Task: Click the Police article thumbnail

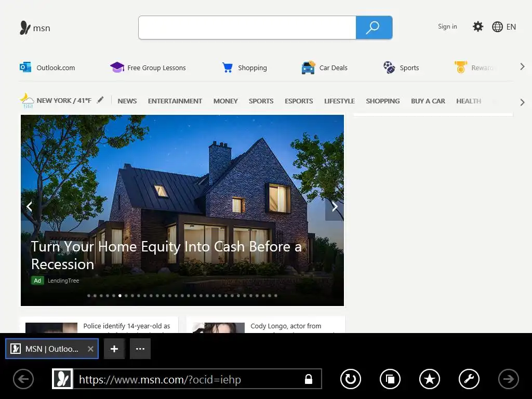Action: [x=51, y=327]
